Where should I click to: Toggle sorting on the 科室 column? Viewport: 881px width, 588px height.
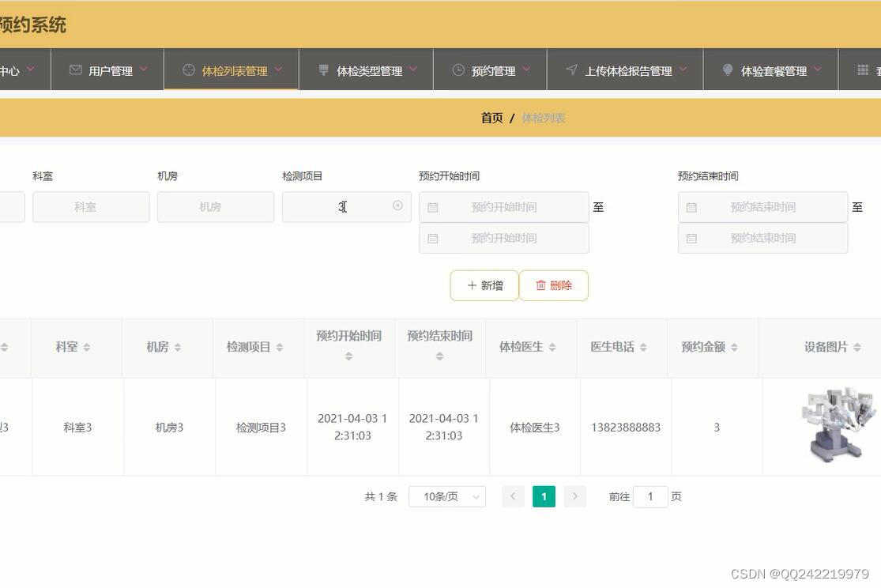86,346
